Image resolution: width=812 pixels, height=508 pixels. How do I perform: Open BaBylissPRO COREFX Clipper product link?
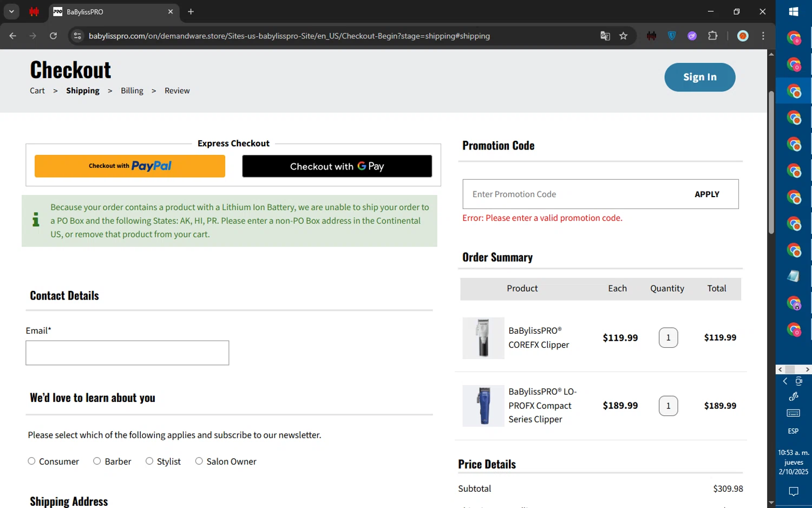539,337
